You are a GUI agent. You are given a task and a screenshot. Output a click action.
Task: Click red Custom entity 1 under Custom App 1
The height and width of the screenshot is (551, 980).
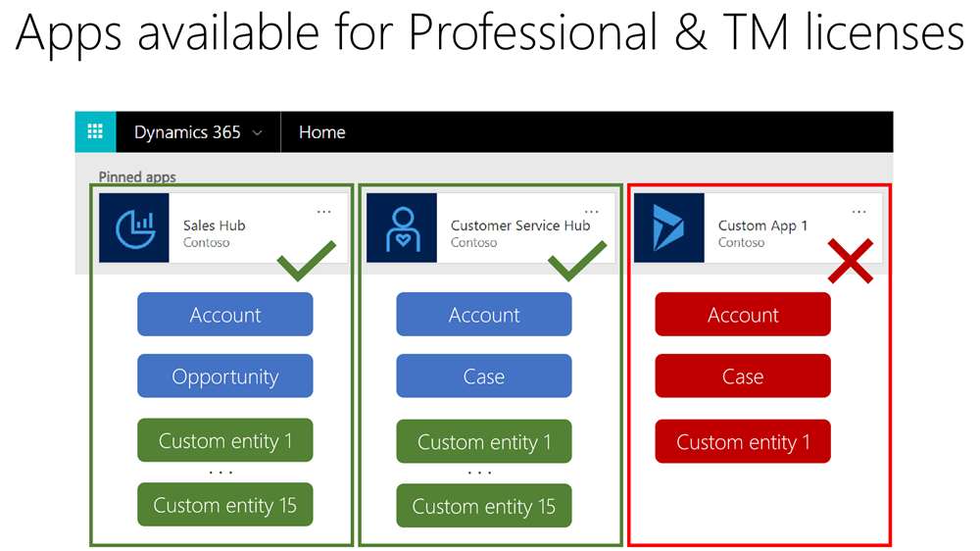(743, 441)
